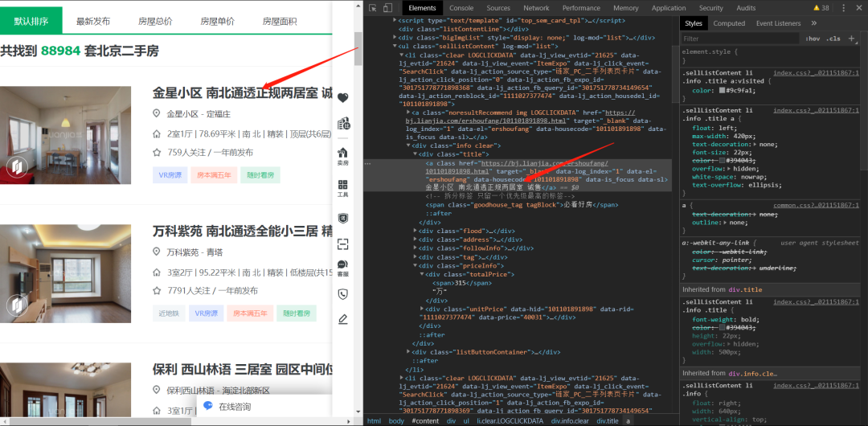Open the Event Listeners tab
This screenshot has height=426, width=868.
tap(778, 23)
